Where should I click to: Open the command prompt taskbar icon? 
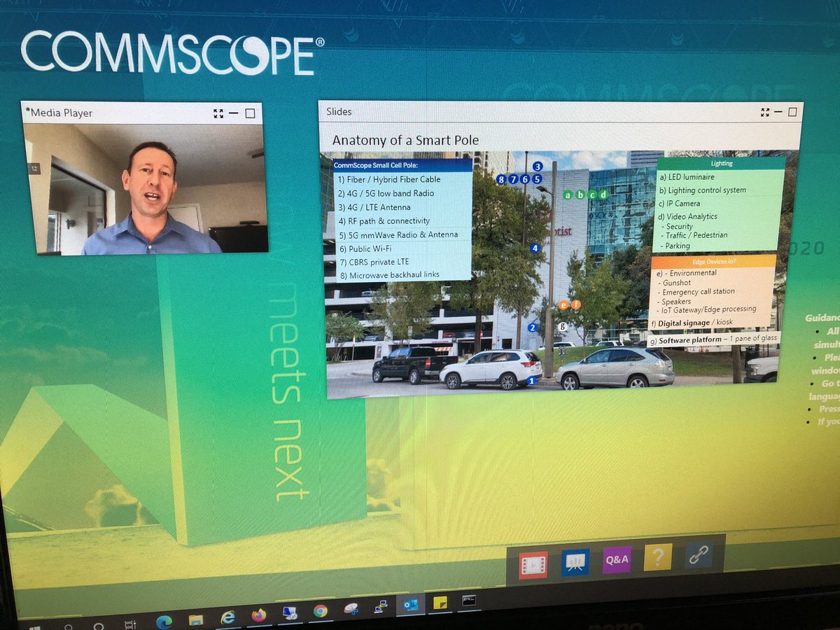pos(469,601)
